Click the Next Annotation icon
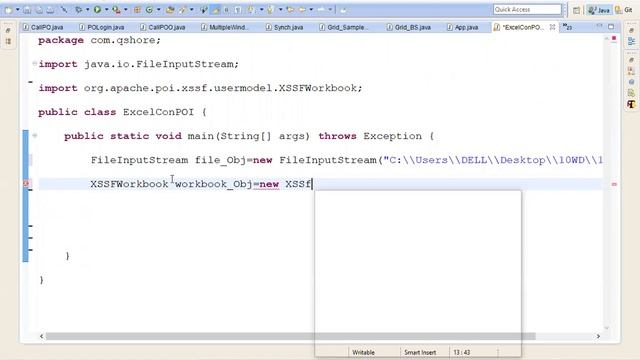 (252, 10)
